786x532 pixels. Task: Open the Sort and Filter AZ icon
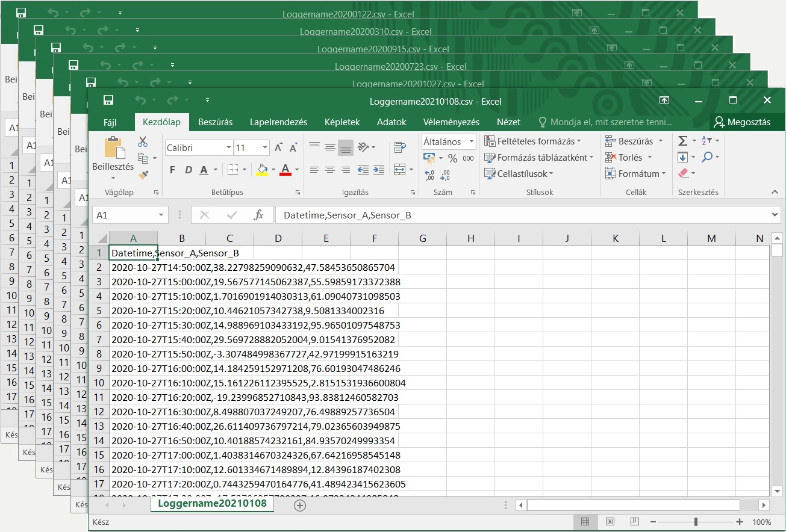707,141
